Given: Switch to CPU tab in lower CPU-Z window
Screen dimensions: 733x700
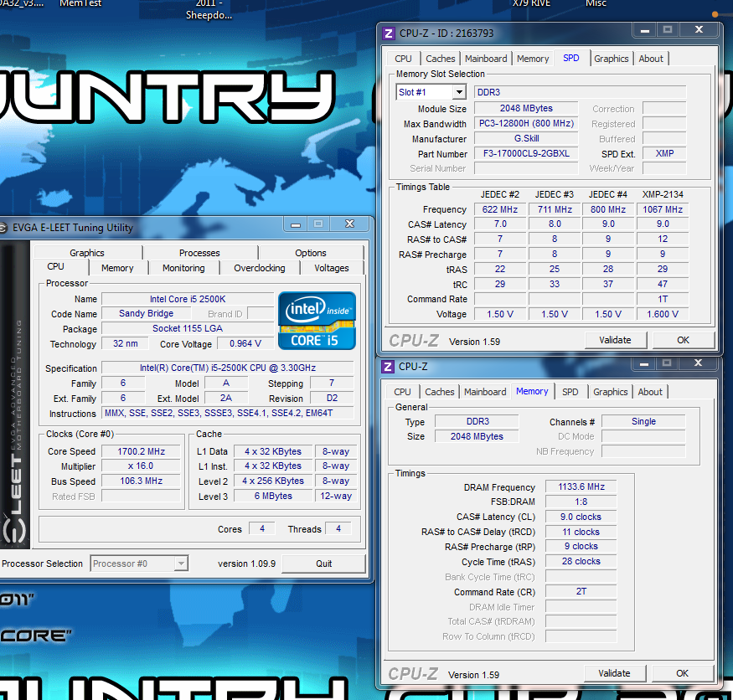Looking at the screenshot, I should (x=402, y=392).
